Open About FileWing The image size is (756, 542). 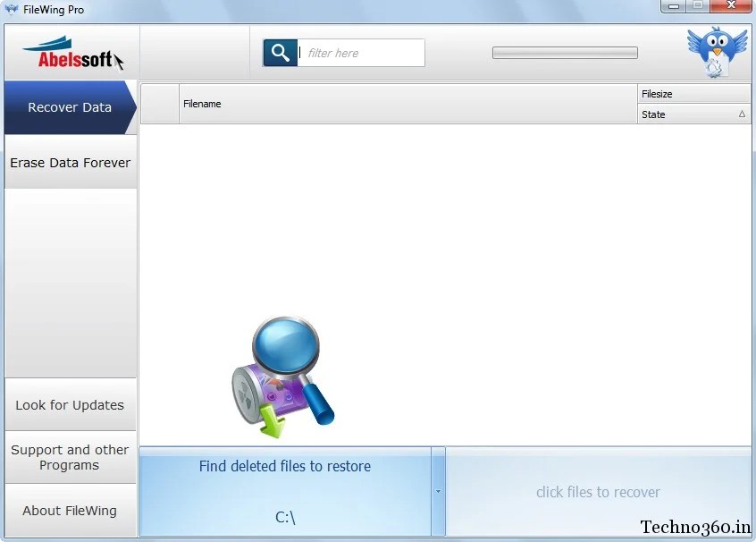(71, 511)
